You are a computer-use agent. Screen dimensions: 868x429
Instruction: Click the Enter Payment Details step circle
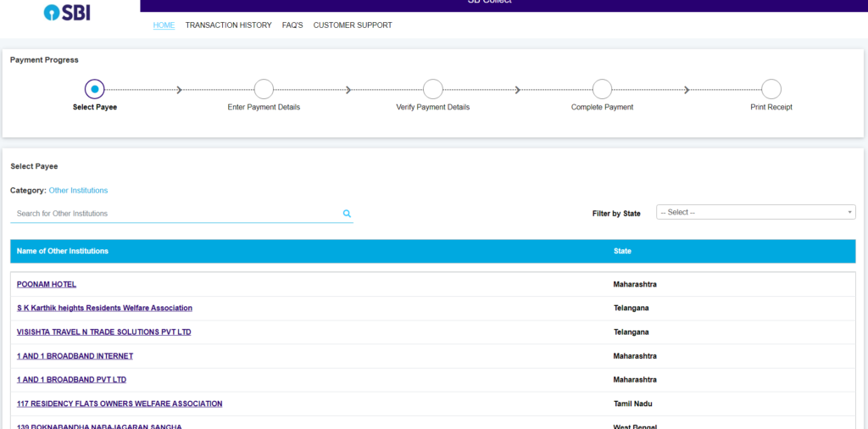coord(264,89)
